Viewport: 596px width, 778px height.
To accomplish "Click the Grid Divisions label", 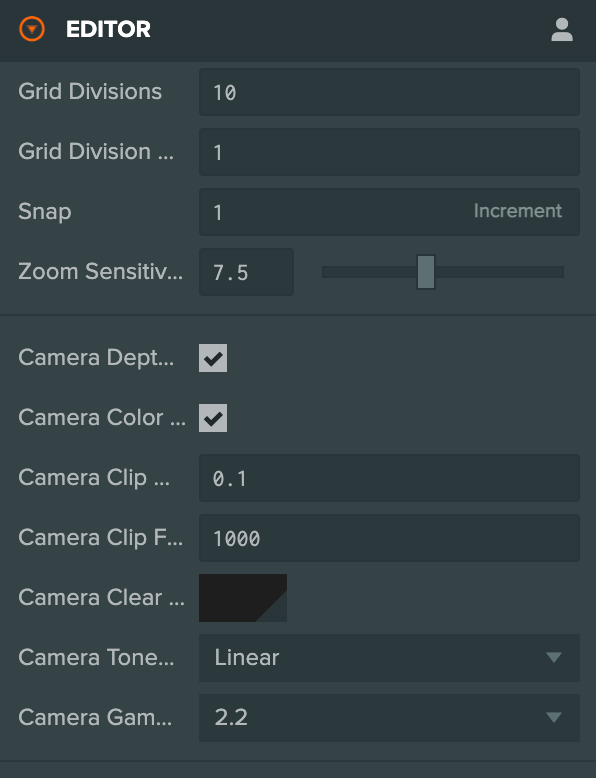I will click(x=90, y=92).
